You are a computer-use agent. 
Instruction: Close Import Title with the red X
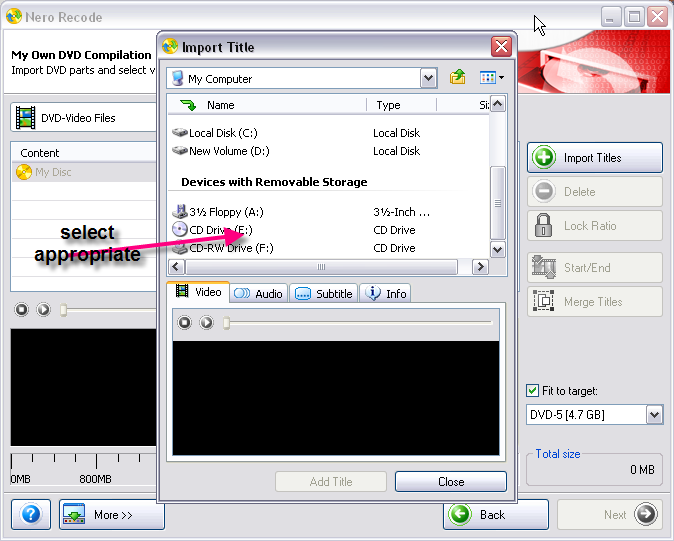[x=501, y=46]
